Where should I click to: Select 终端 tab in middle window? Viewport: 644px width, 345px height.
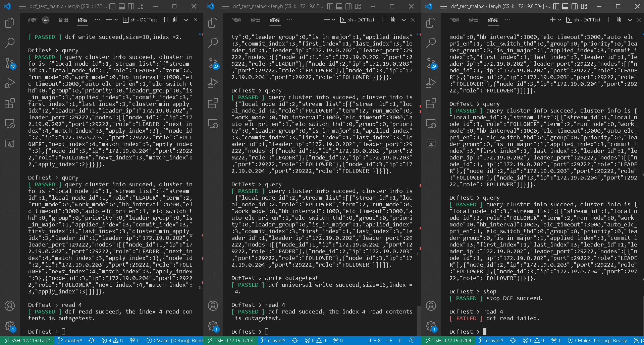pyautogui.click(x=275, y=20)
